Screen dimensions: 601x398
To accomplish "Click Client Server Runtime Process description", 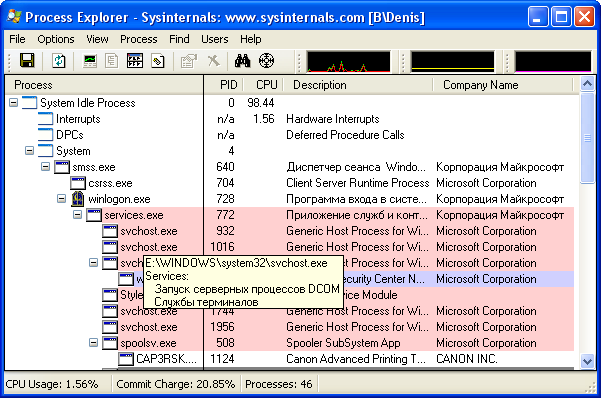I will 358,183.
